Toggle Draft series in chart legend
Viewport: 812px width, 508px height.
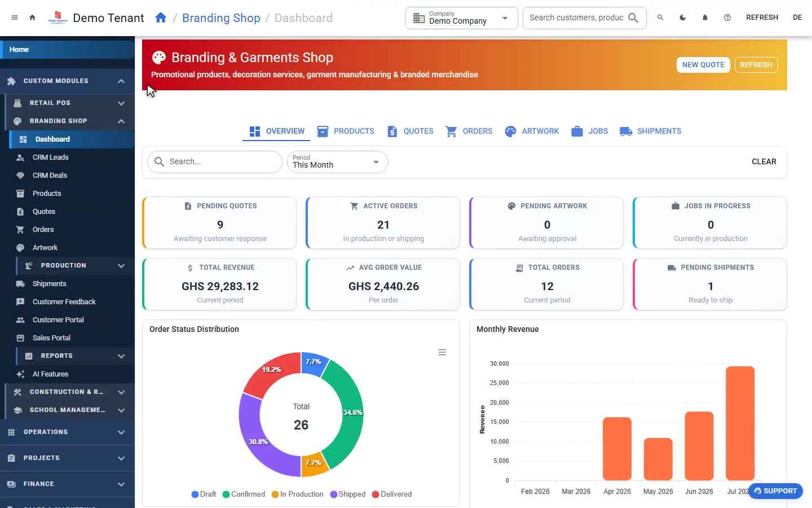click(x=204, y=494)
